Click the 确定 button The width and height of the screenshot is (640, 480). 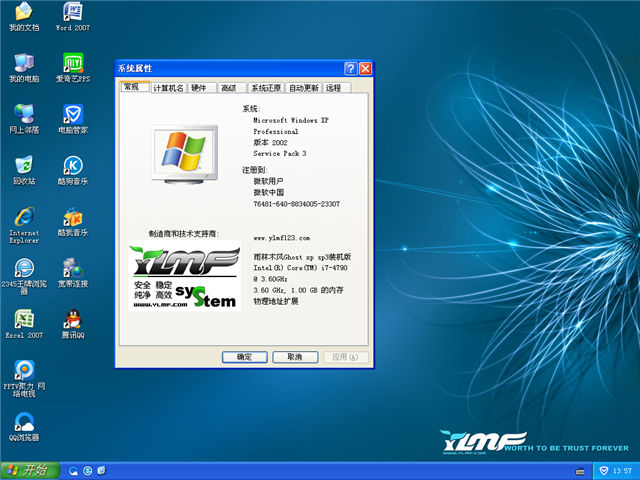click(244, 357)
